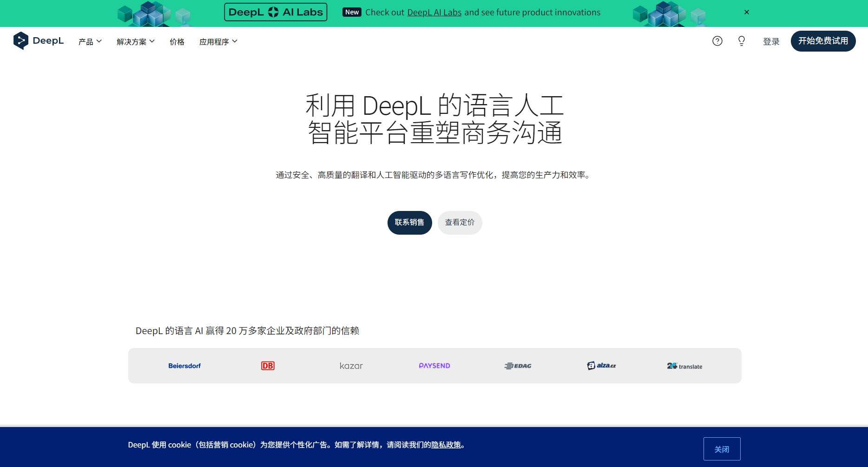868x467 pixels.
Task: Expand the 解决方案 dropdown menu
Action: 136,42
